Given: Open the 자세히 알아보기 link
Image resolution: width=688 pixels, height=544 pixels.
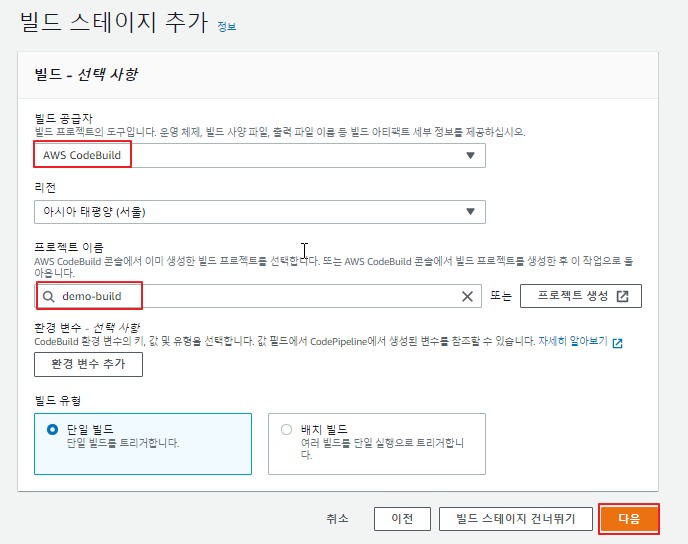Looking at the screenshot, I should pos(573,341).
